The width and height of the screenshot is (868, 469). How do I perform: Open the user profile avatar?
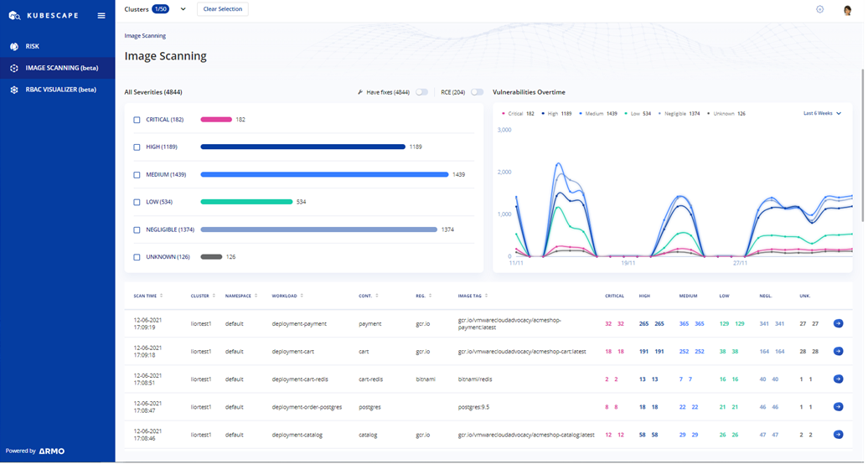[x=847, y=10]
